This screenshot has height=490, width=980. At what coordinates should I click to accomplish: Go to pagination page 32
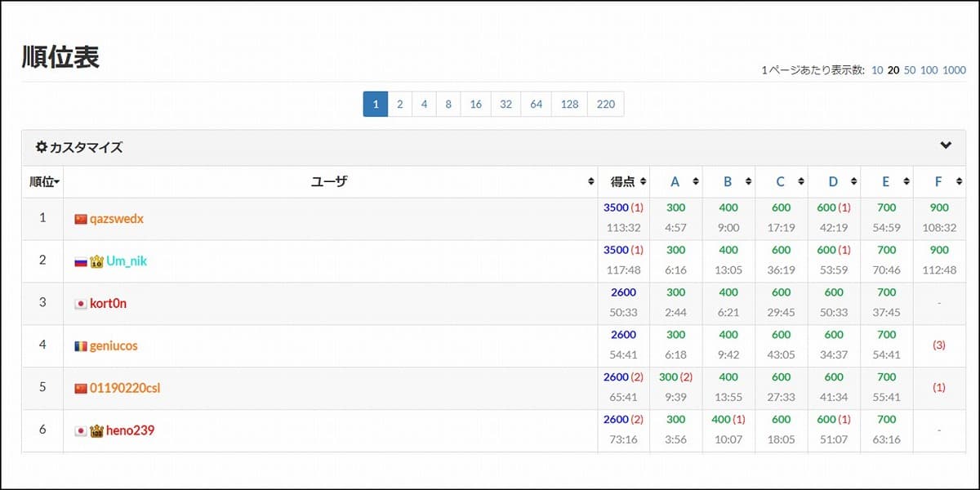point(506,104)
